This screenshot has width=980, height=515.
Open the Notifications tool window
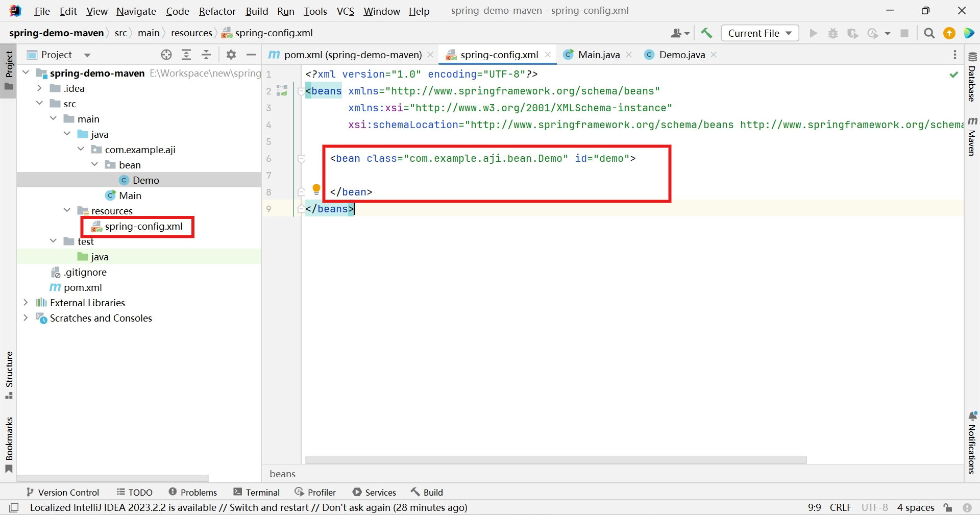pos(972,443)
